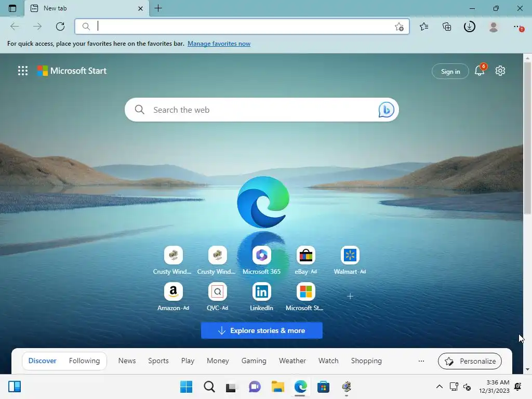Image resolution: width=532 pixels, height=399 pixels.
Task: Open Windows Widgets from taskbar
Action: pos(15,387)
